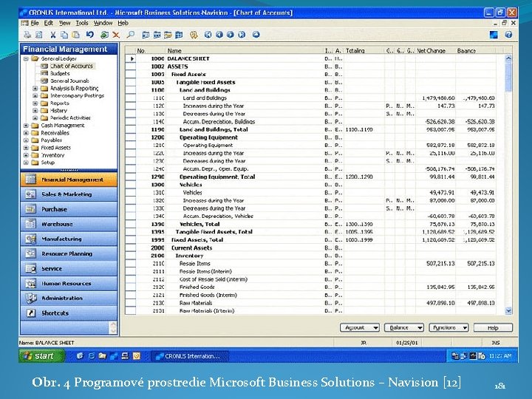Open the Human Resources module
532x399 pixels.
point(69,283)
